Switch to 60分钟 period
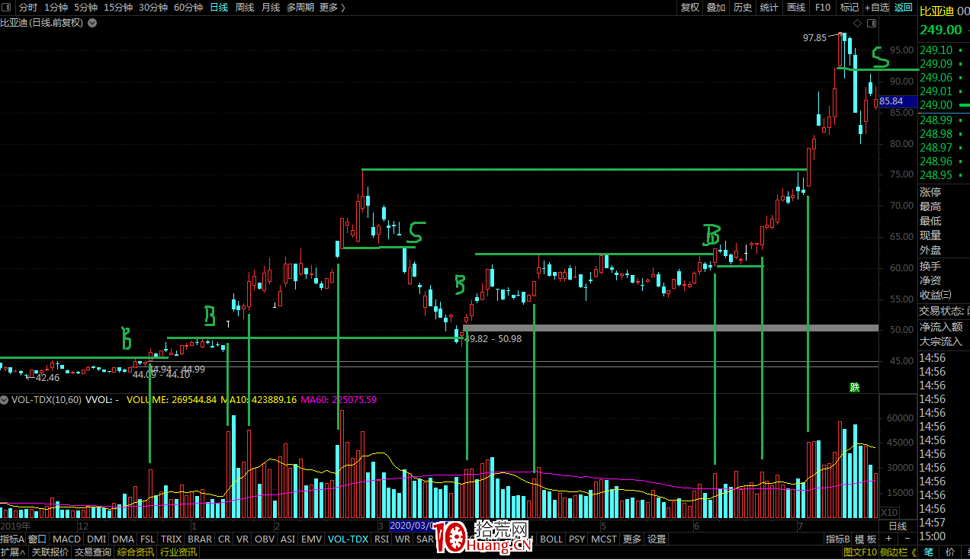 coord(188,7)
